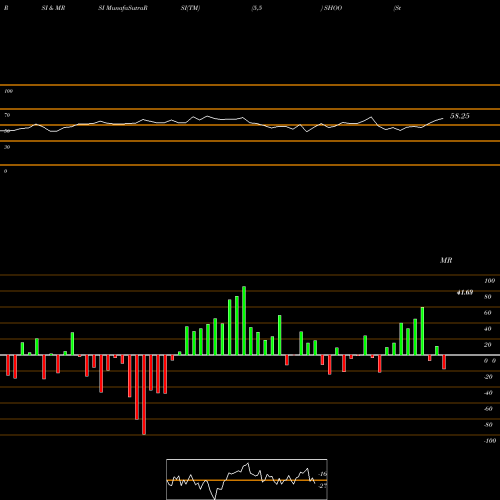Click the MR value 41.69
The image size is (500, 500).
pyautogui.click(x=465, y=293)
